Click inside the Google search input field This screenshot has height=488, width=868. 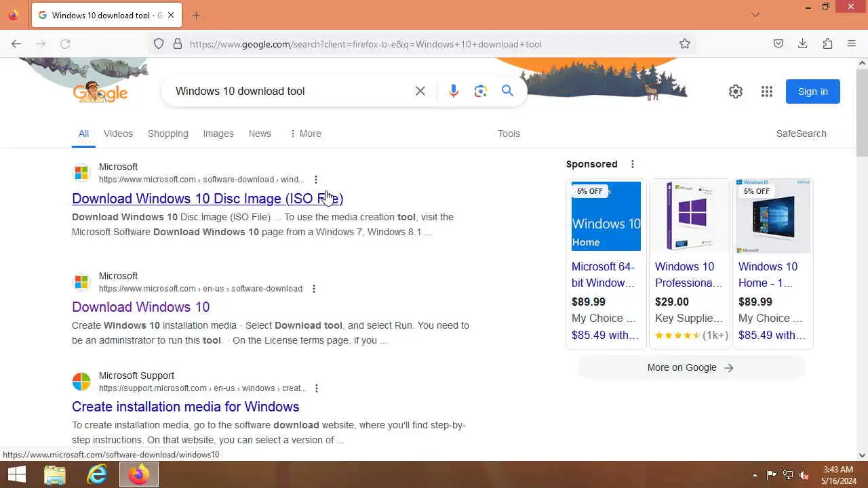coord(290,91)
